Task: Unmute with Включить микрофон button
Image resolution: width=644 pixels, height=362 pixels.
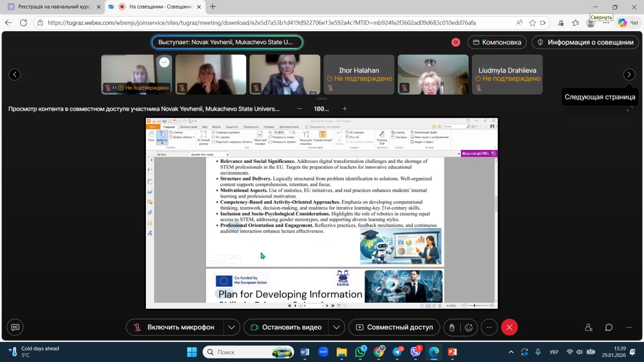Action: click(175, 327)
